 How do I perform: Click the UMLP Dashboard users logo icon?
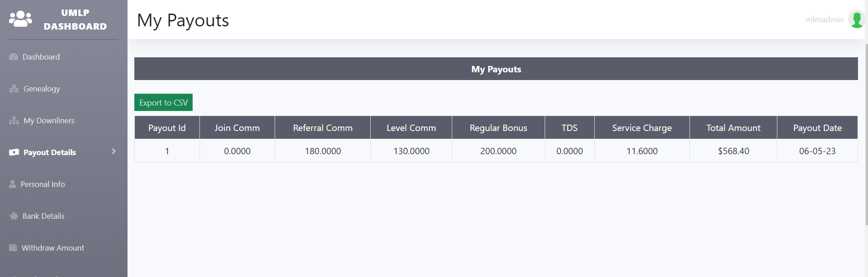pos(20,19)
